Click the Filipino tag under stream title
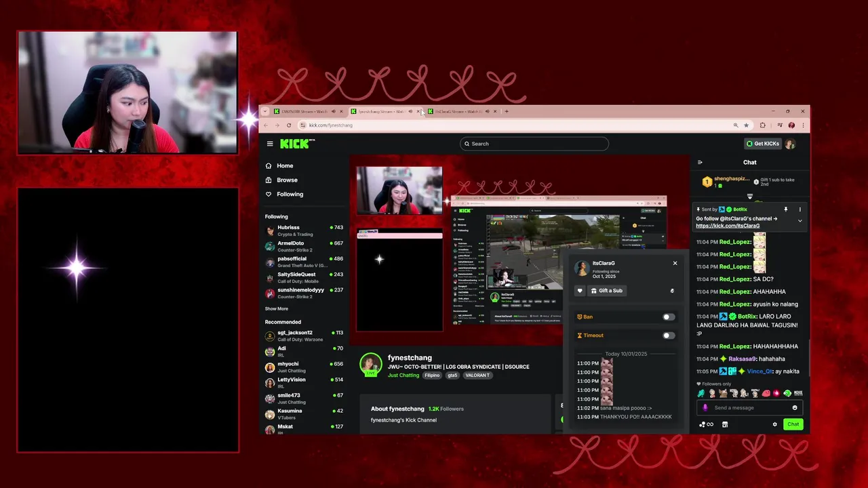This screenshot has height=488, width=868. click(x=432, y=375)
